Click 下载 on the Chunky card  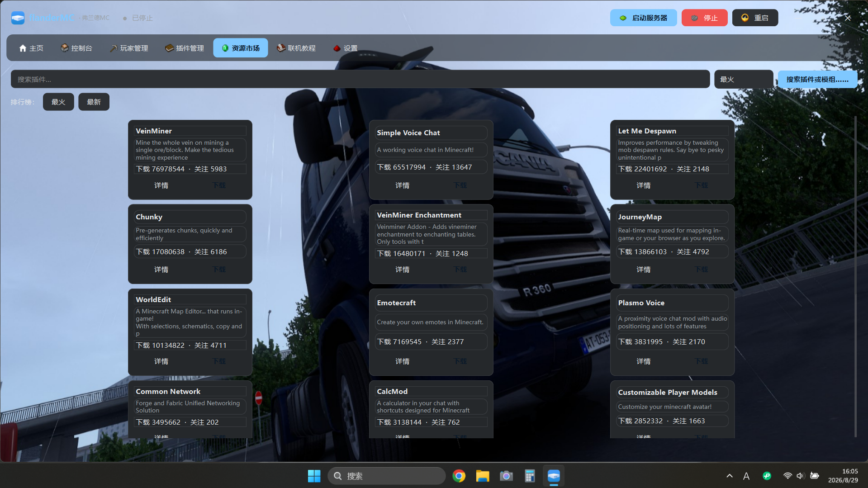pyautogui.click(x=219, y=270)
